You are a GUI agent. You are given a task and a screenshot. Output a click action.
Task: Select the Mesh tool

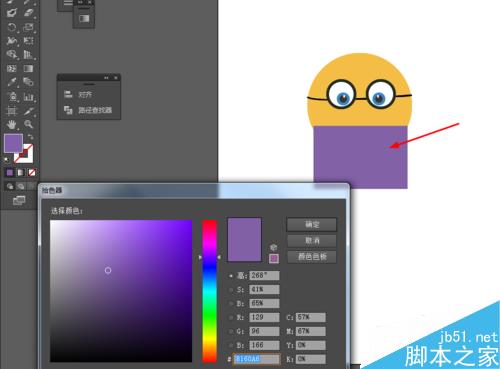click(x=12, y=68)
